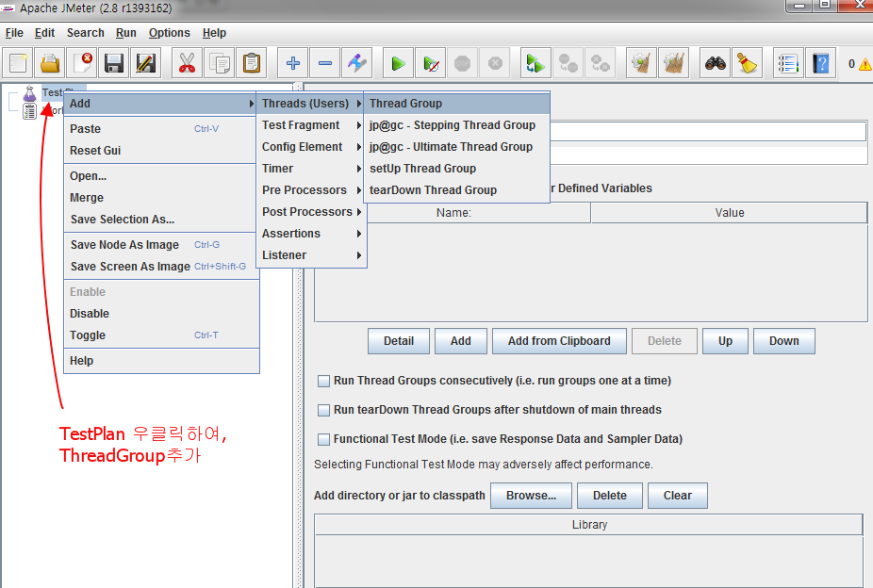Open the Test Fragment submenu
Viewport: 873px width, 588px height.
pyautogui.click(x=311, y=125)
